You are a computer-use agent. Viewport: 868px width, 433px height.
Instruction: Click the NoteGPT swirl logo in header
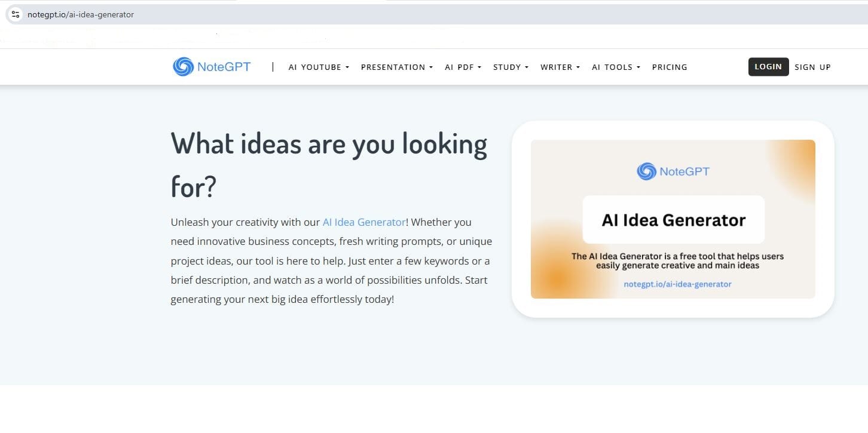183,67
